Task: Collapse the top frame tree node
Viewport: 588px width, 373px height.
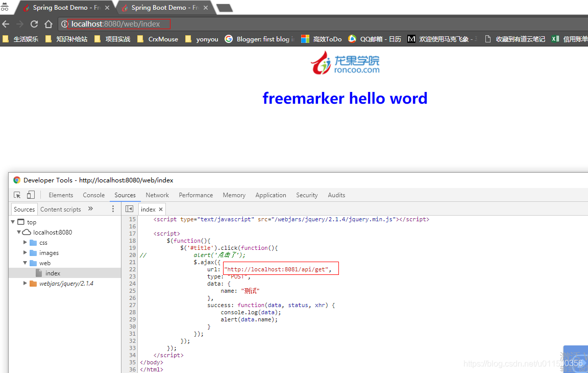Action: coord(13,222)
